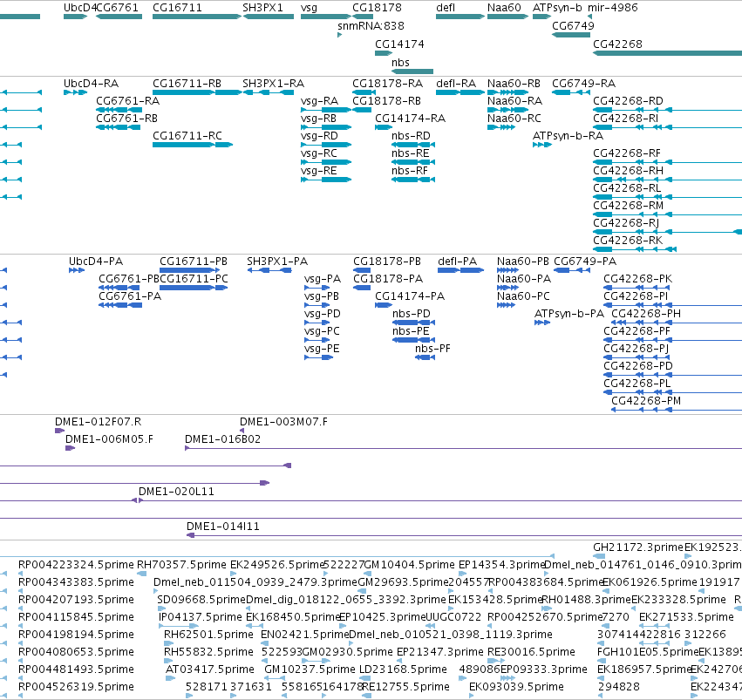Viewport: 742px width, 700px height.
Task: Select the CG6749 gene label
Action: pyautogui.click(x=573, y=26)
